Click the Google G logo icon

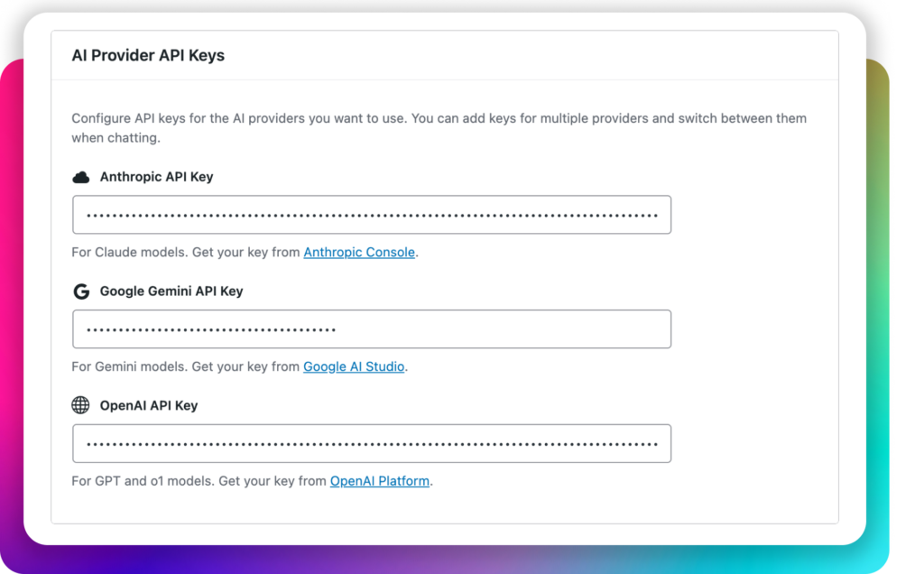pyautogui.click(x=81, y=292)
